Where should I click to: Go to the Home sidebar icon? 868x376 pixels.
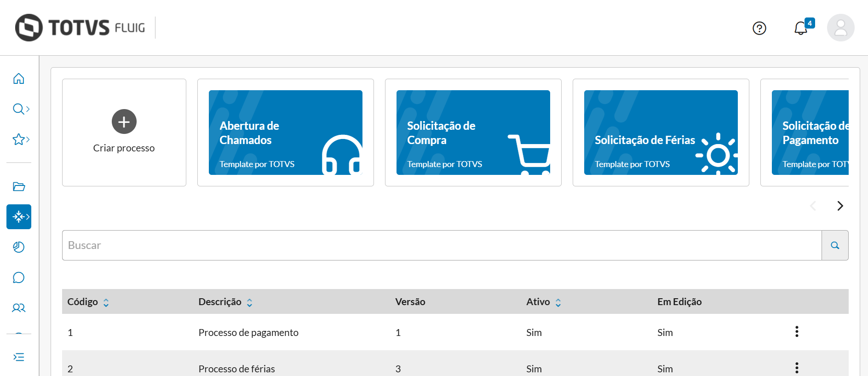point(18,79)
